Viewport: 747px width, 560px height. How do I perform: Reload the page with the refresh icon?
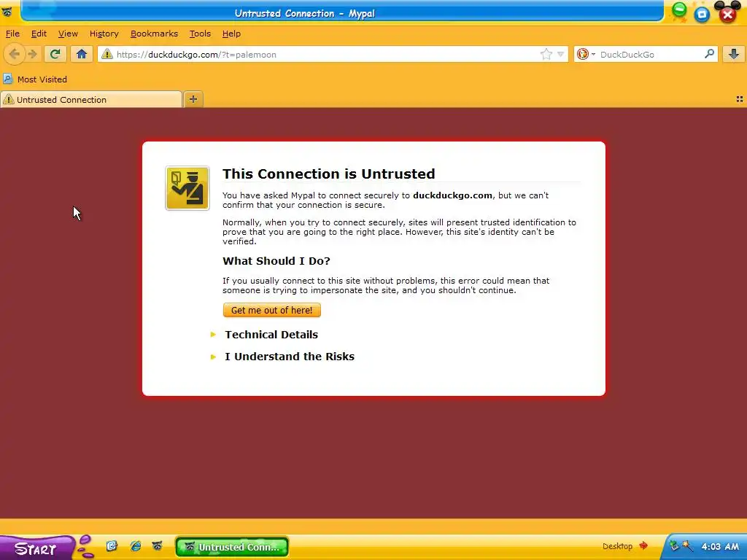coord(55,54)
